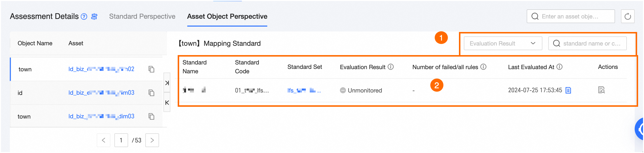Click the Last Evaluated At info icon
This screenshot has width=644, height=153.
[560, 67]
